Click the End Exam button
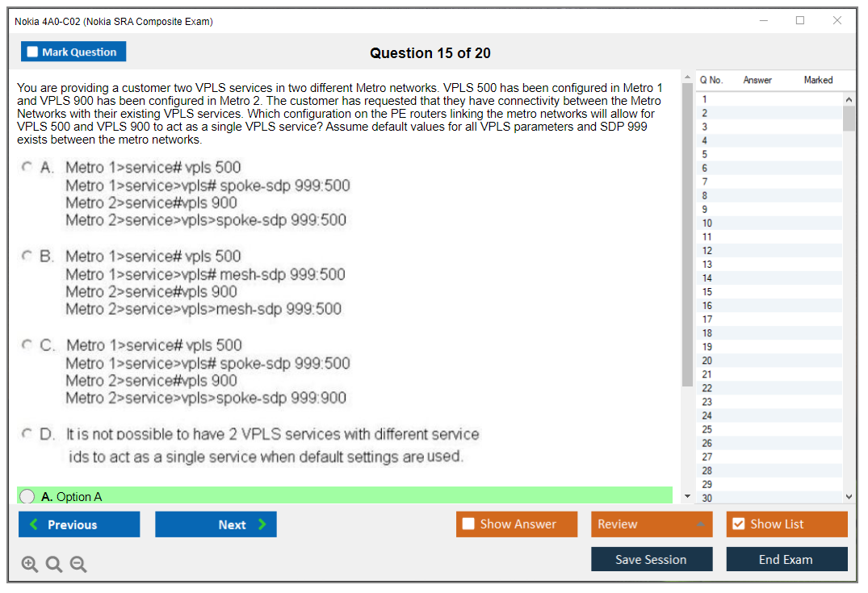 point(786,559)
